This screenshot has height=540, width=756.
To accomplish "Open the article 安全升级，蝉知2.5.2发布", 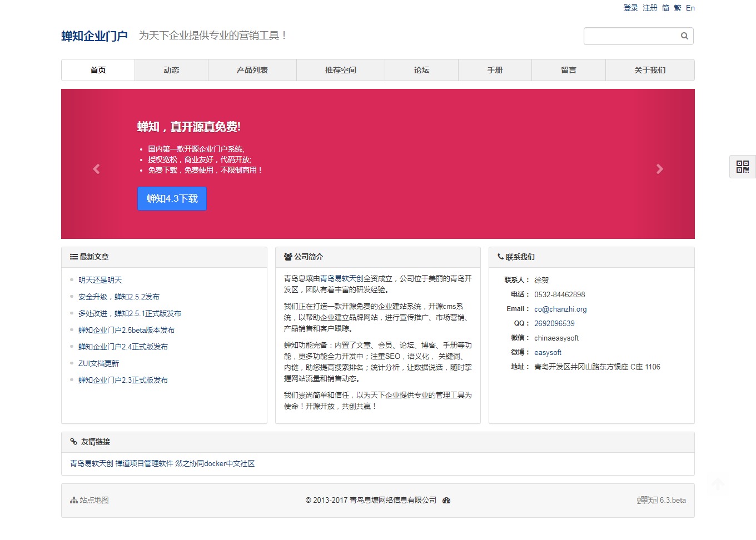I will 118,296.
